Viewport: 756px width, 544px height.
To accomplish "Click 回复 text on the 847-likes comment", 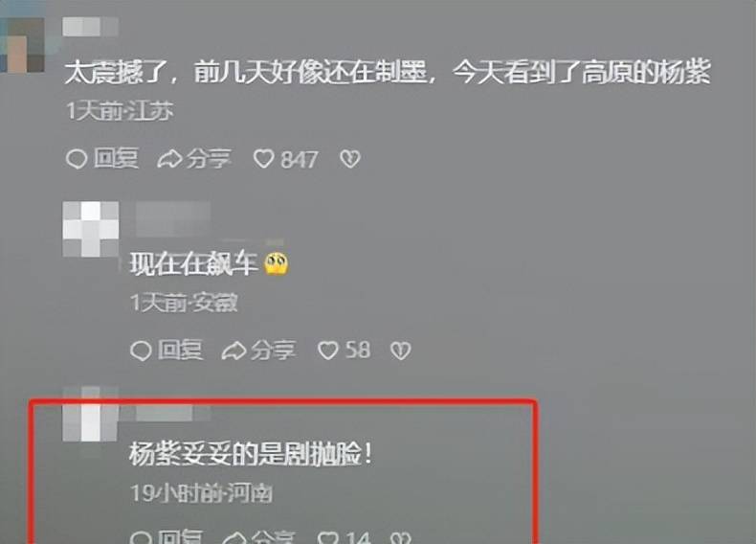I will (x=116, y=159).
